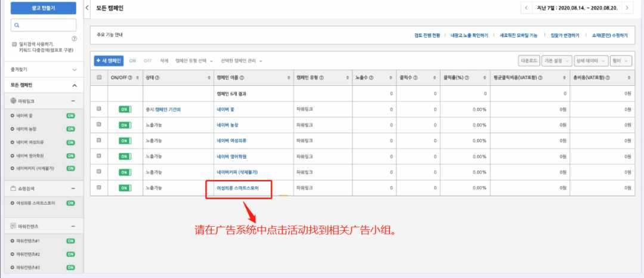Viewport: 644px width, 278px height.
Task: Open the 기본 설정 dropdown
Action: pos(557,61)
